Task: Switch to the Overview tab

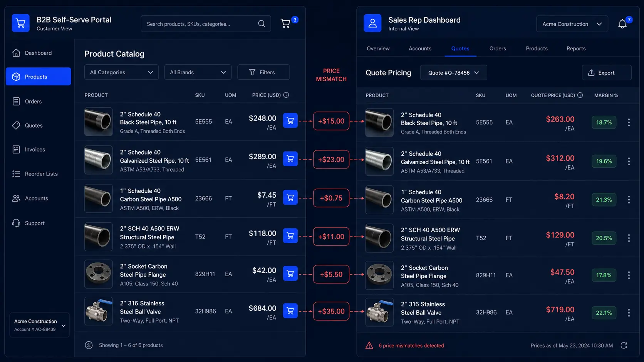Action: click(378, 48)
